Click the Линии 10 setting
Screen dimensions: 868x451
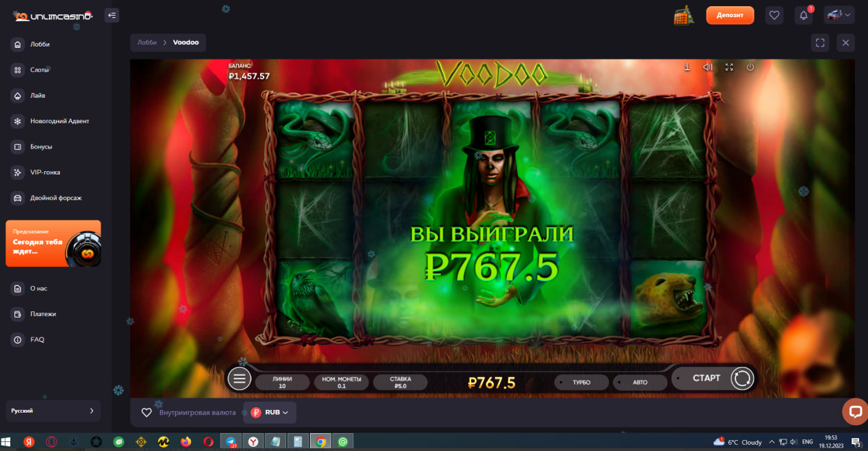(281, 382)
